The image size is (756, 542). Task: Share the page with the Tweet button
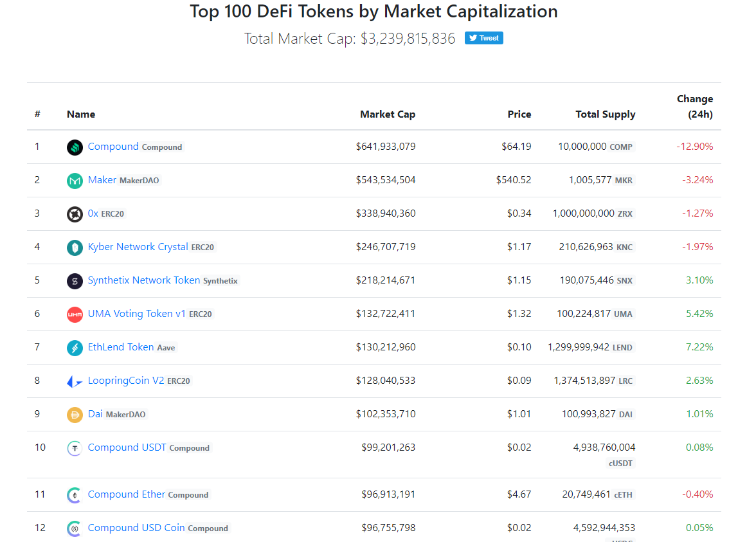coord(484,38)
